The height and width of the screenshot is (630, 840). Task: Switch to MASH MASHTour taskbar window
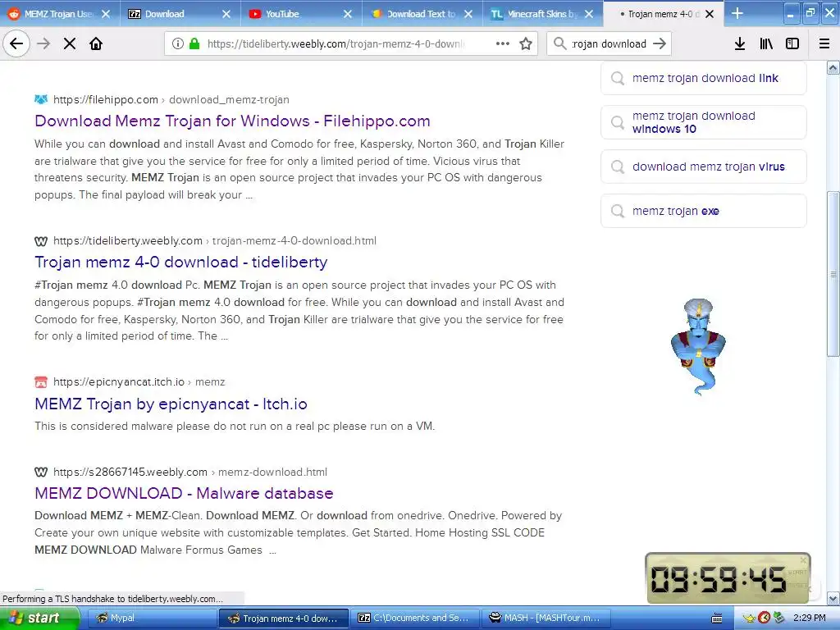(546, 619)
